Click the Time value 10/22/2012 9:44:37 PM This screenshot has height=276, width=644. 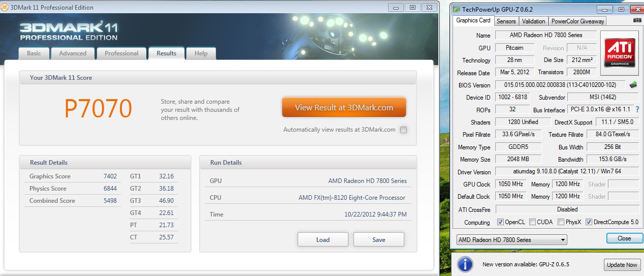[375, 214]
